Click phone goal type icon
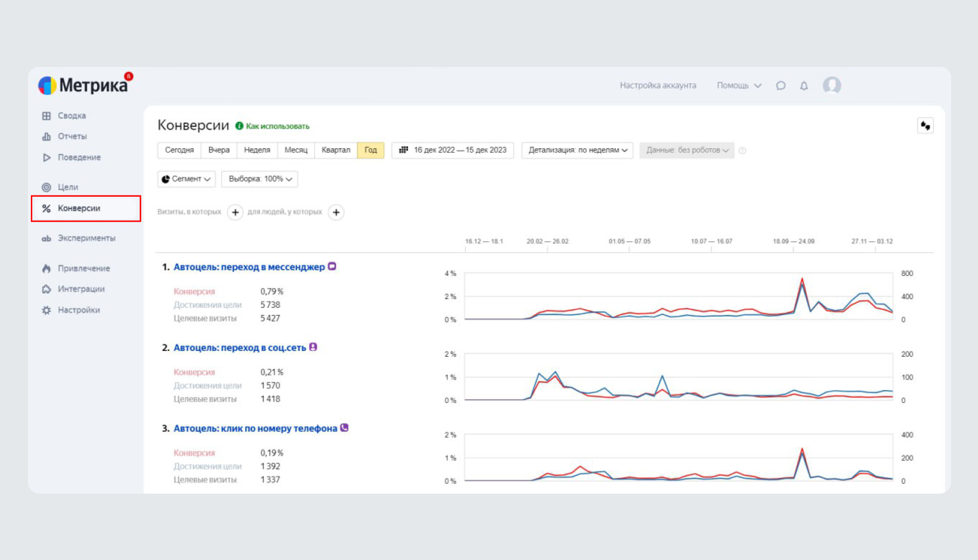 pyautogui.click(x=345, y=428)
